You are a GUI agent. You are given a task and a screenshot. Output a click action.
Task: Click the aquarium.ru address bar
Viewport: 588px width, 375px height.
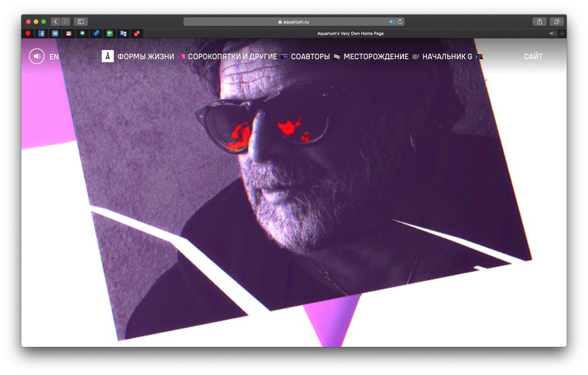tap(294, 22)
